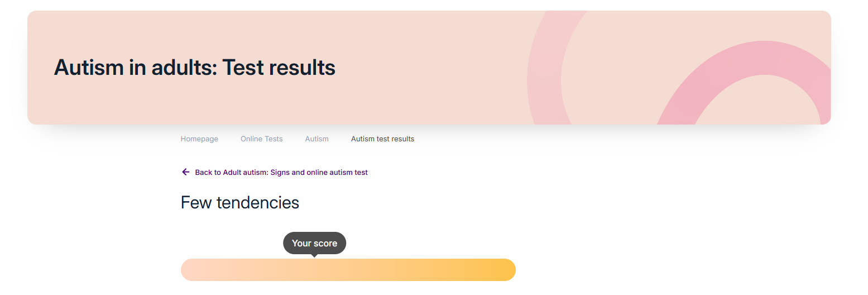
Task: Select the Autism breadcrumb link
Action: [x=316, y=139]
